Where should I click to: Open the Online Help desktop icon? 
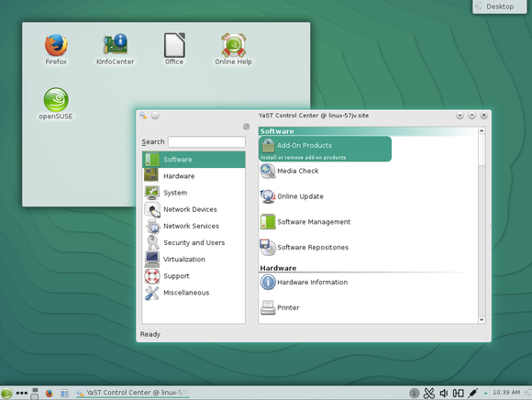[x=233, y=50]
